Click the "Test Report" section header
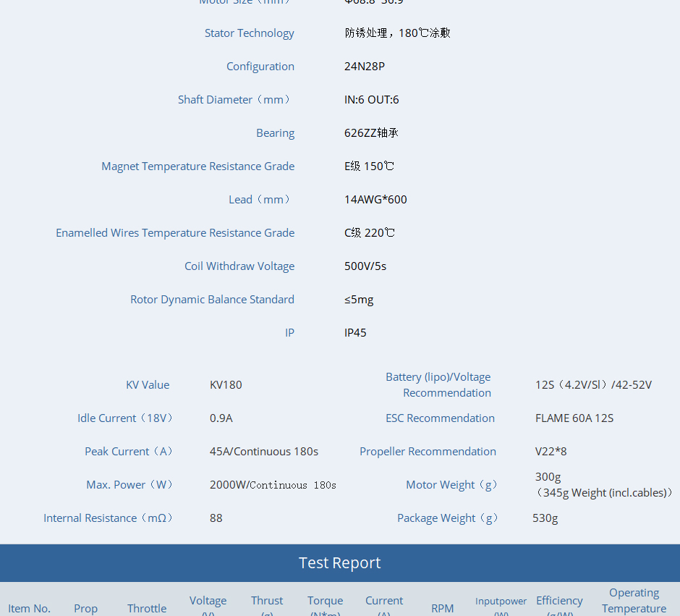This screenshot has height=616, width=680. (x=340, y=563)
